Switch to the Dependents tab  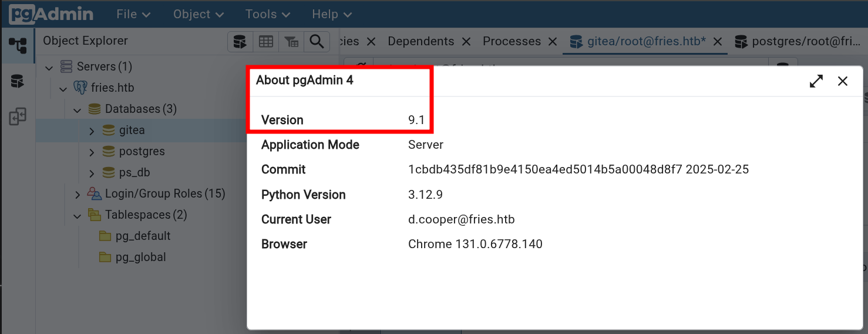tap(421, 41)
